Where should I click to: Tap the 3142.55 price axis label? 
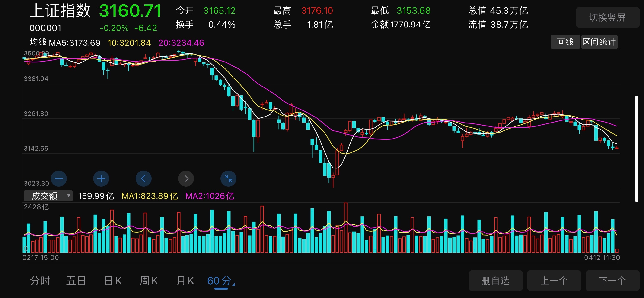(x=36, y=148)
